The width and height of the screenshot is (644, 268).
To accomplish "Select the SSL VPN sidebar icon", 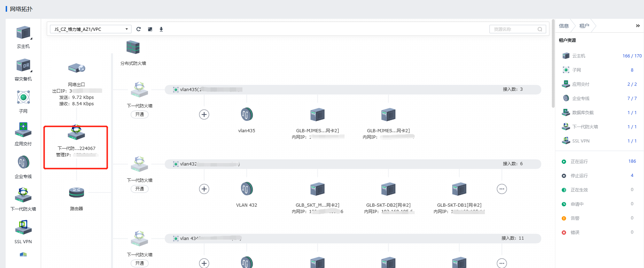I will pos(23,228).
